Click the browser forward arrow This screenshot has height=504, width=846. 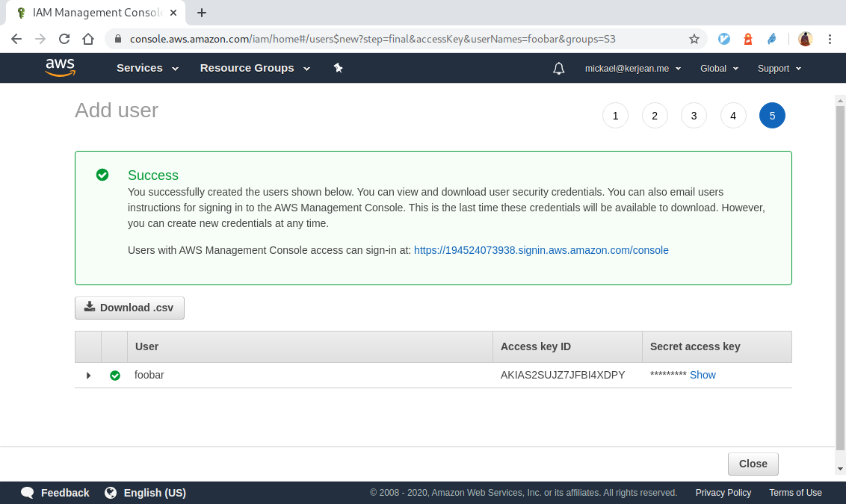click(x=40, y=39)
